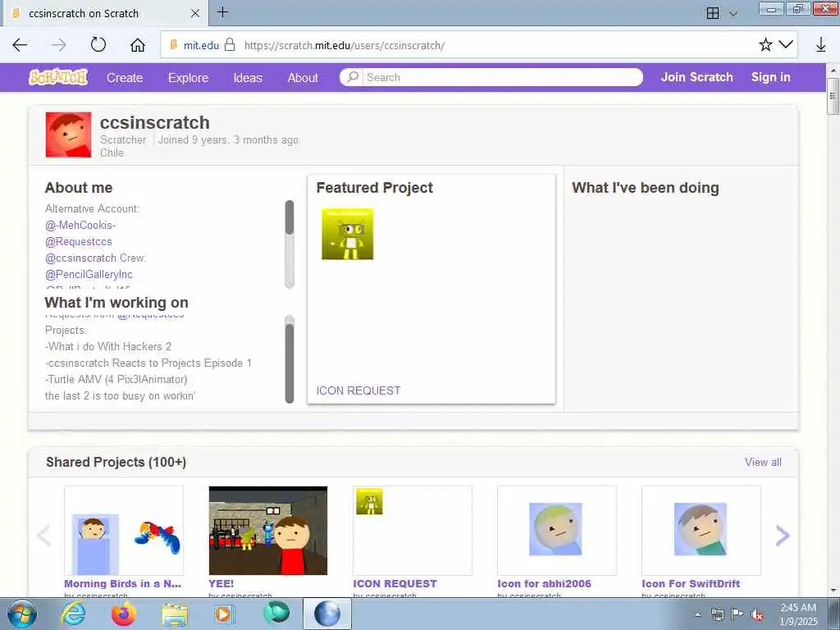Open the ICON REQUEST featured project link
The height and width of the screenshot is (630, 840).
(x=358, y=390)
